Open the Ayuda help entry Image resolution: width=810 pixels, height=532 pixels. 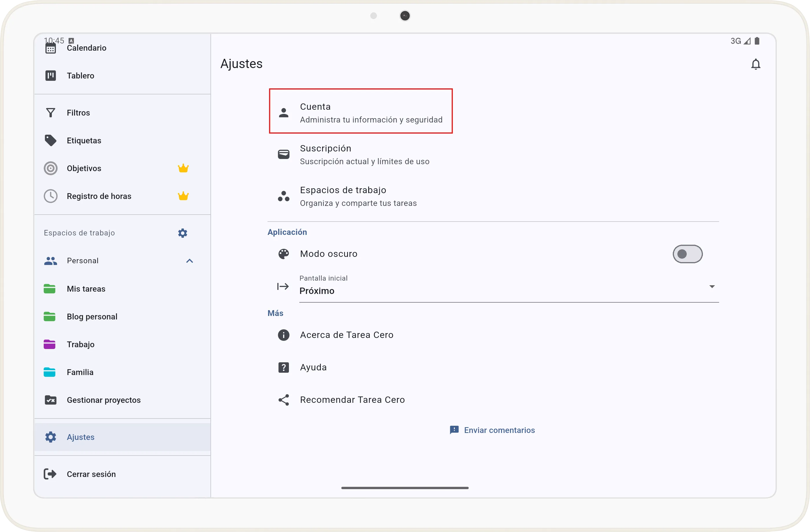pyautogui.click(x=313, y=367)
